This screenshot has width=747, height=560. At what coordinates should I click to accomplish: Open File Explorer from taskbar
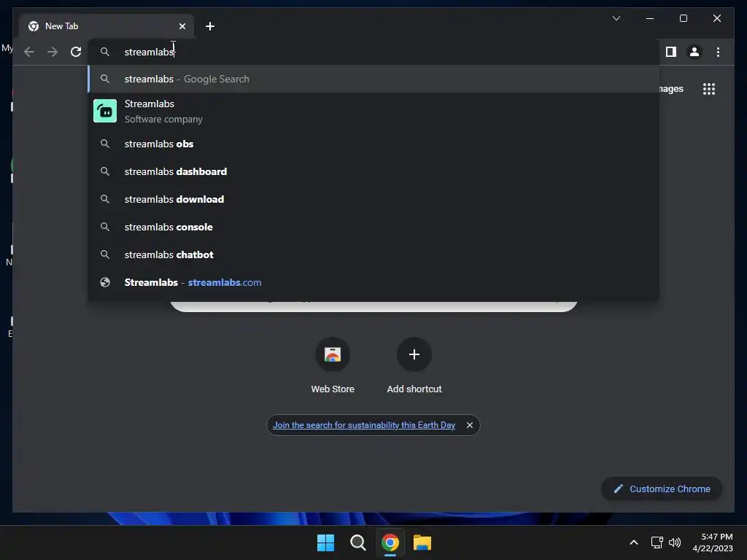coord(422,542)
